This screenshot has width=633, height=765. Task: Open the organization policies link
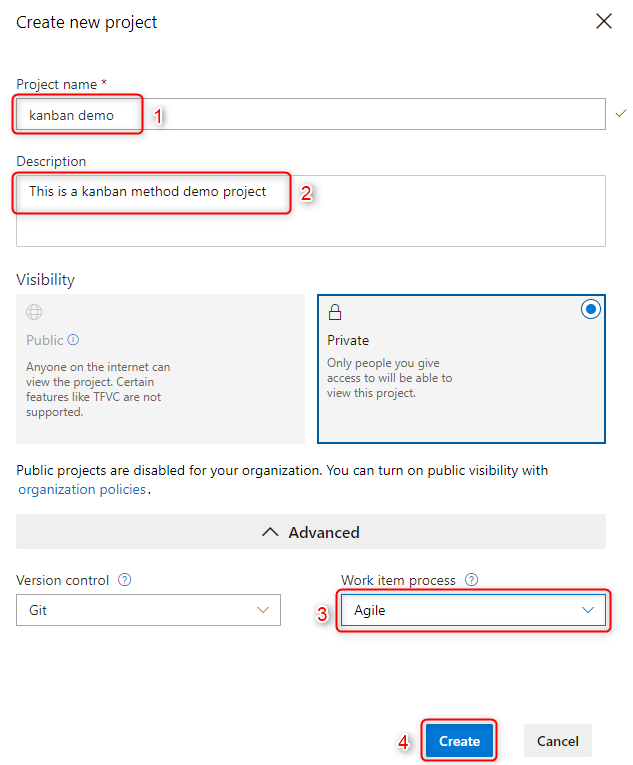click(82, 490)
